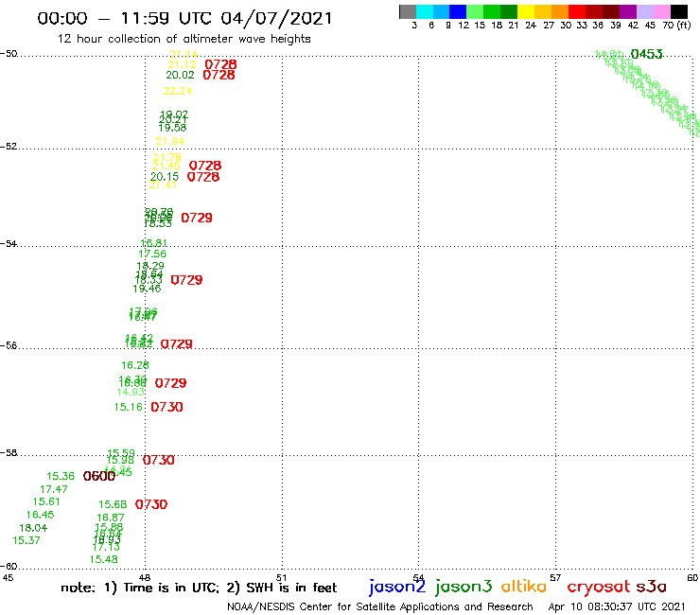Click the '57' longitude axis label

pos(555,577)
